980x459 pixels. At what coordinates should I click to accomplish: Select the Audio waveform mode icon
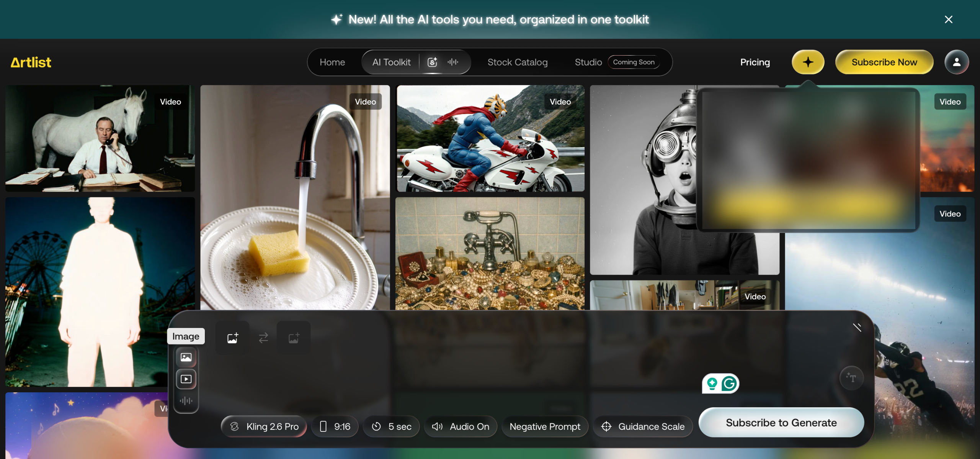(186, 401)
